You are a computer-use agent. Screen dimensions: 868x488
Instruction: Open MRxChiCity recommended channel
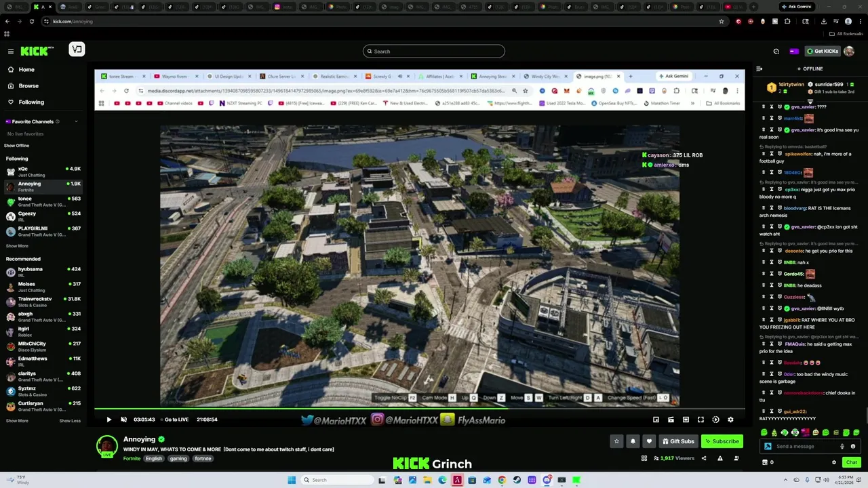43,346
